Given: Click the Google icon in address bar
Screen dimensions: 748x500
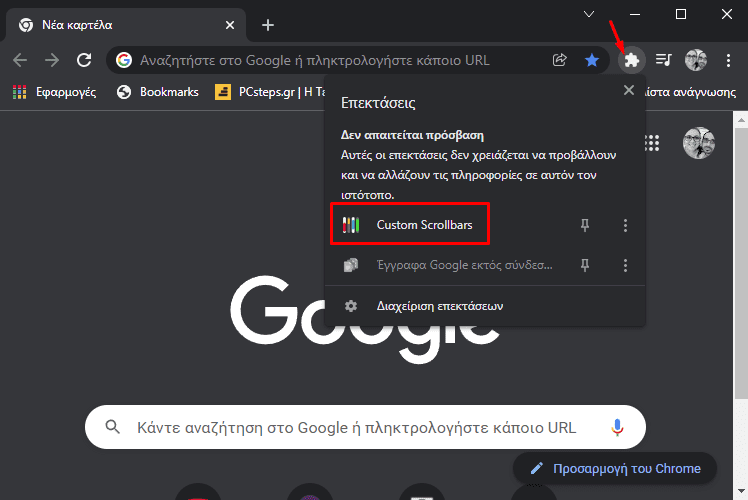Looking at the screenshot, I should click(x=124, y=60).
